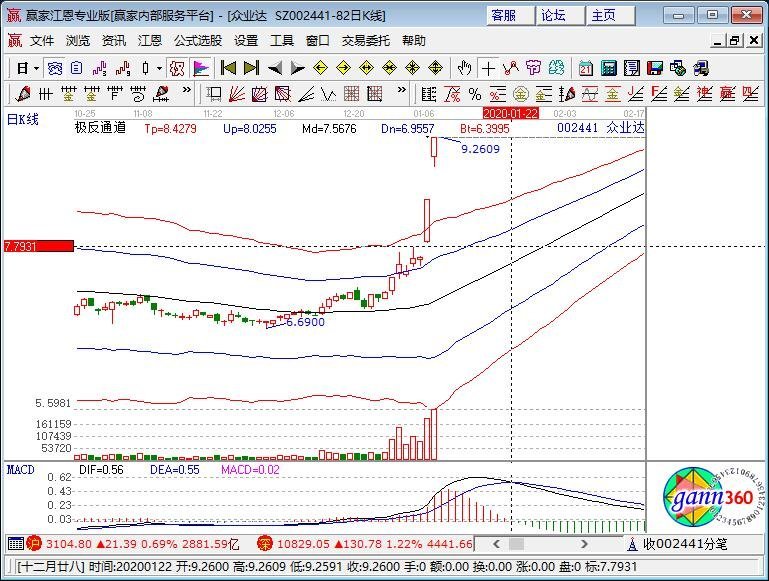Open the 资讯 menu
769x581 pixels.
point(114,41)
